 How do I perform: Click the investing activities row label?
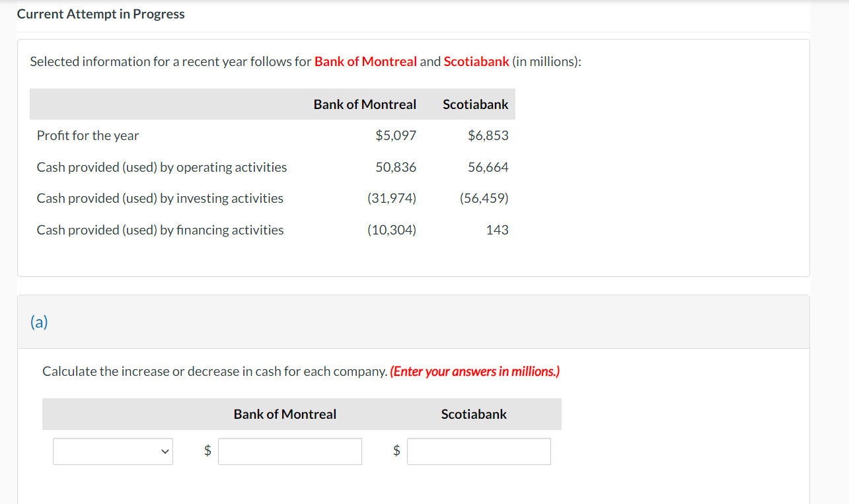(x=160, y=198)
